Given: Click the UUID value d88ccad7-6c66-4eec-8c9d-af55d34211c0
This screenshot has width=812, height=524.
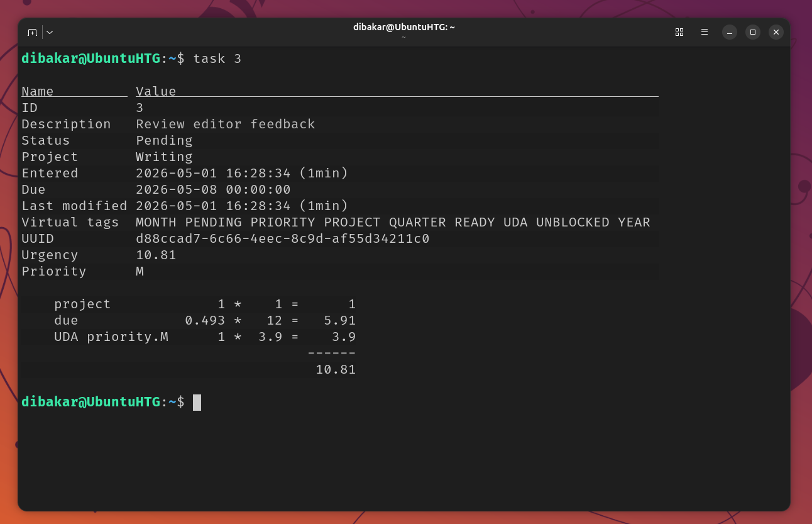Looking at the screenshot, I should (283, 238).
